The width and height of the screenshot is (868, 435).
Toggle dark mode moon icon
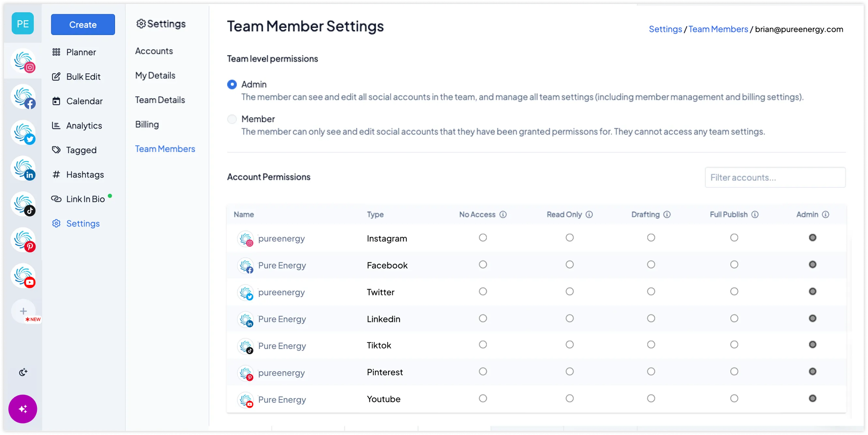click(23, 372)
